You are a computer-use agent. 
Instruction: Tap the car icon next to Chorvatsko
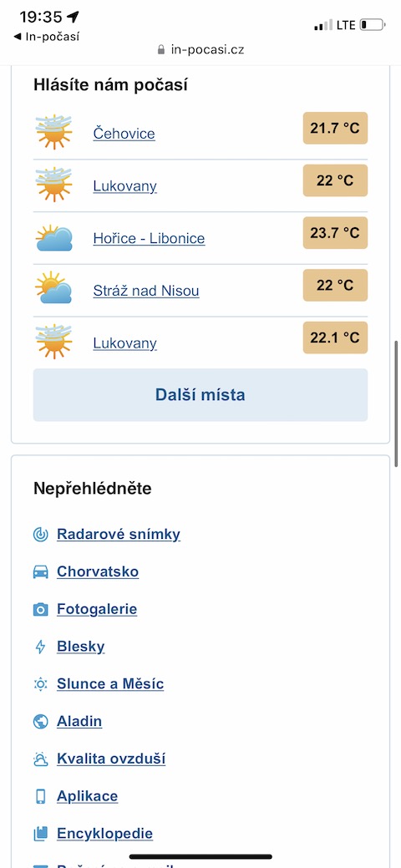click(x=40, y=571)
